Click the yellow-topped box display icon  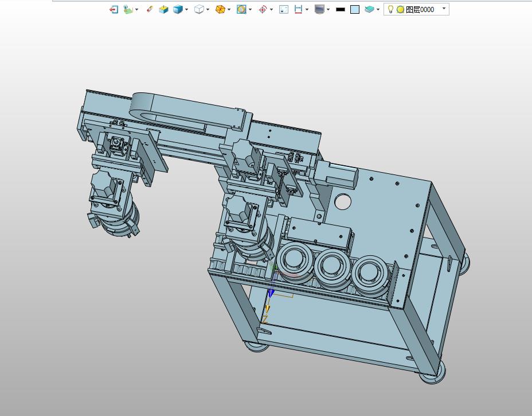(x=163, y=9)
